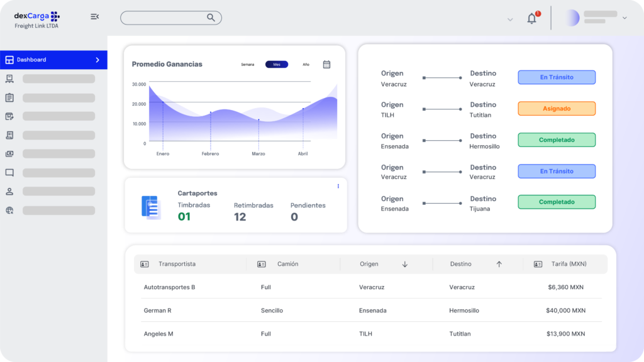The image size is (644, 362).
Task: Click the user profile icon in sidebar
Action: [9, 192]
